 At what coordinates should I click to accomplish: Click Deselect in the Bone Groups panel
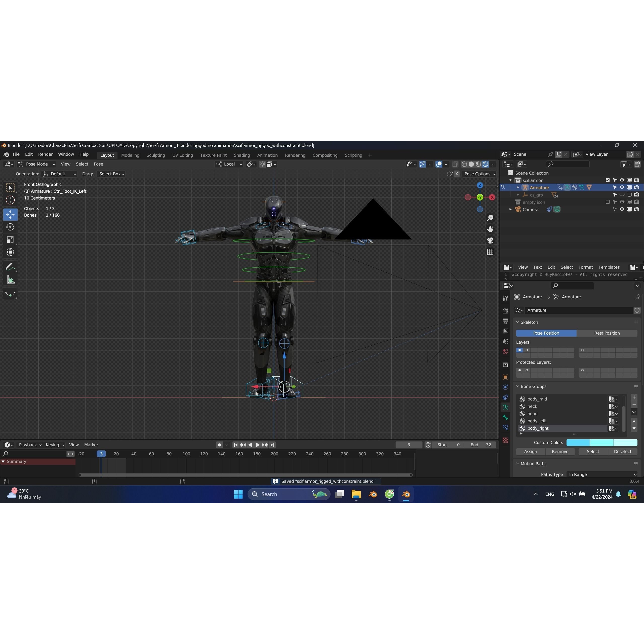point(623,451)
